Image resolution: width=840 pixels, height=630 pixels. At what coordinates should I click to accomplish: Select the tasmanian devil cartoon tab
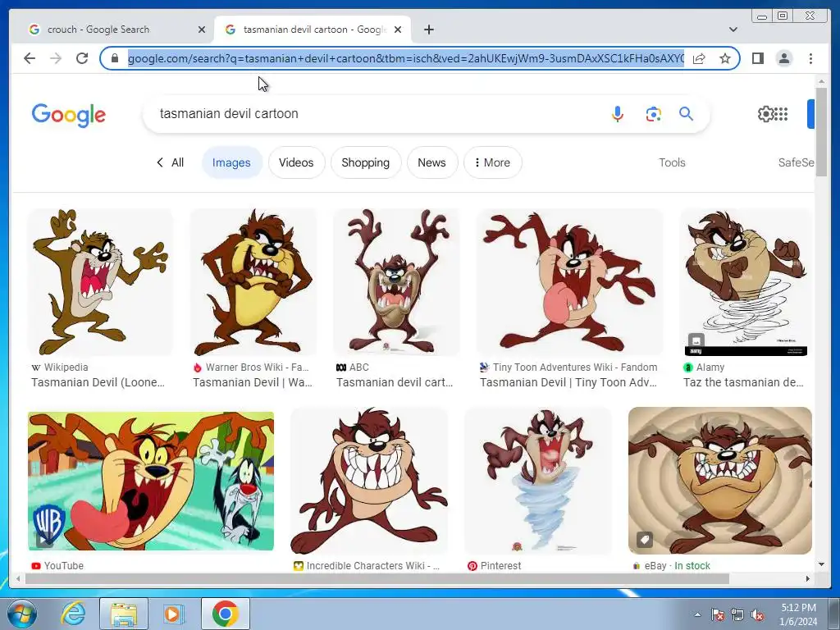pyautogui.click(x=313, y=30)
